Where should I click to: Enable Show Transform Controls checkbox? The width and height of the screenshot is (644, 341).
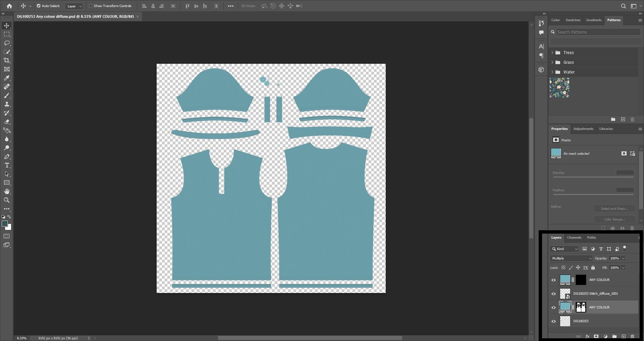pos(91,6)
